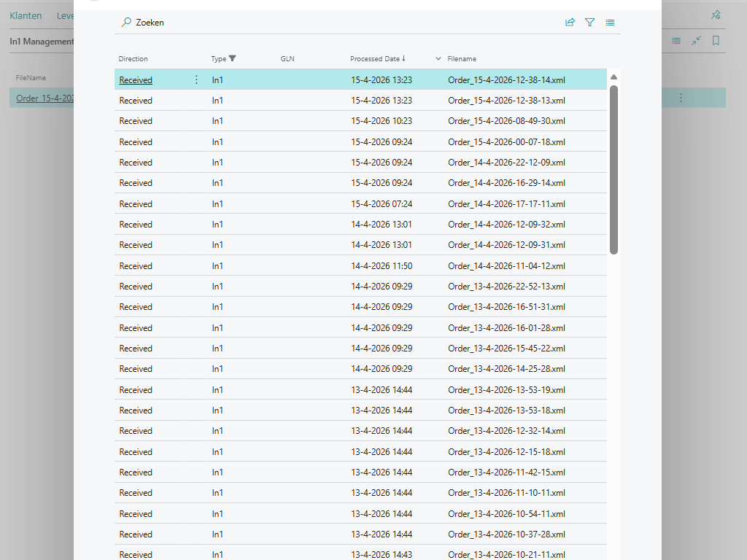Sort by the Processed Date column header
Screen dimensions: 747x560
pyautogui.click(x=375, y=58)
